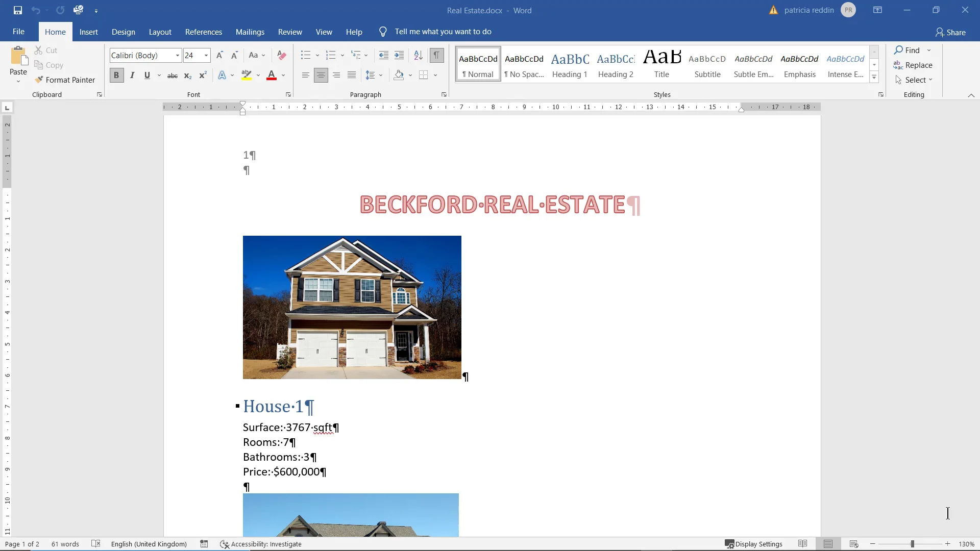Viewport: 980px width, 551px height.
Task: Clear all formatting with the eraser icon
Action: 281,55
